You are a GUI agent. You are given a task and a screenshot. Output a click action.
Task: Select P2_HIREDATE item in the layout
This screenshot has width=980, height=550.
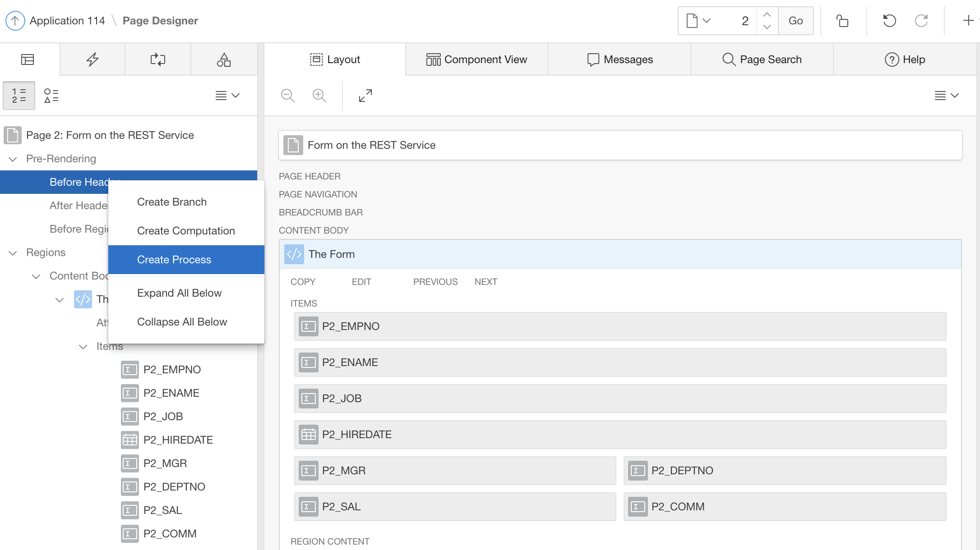click(x=356, y=435)
